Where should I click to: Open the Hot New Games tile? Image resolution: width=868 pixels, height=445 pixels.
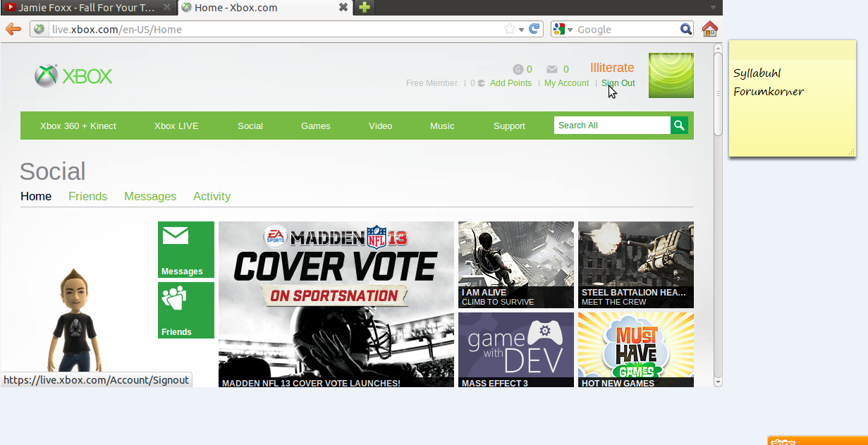point(636,350)
